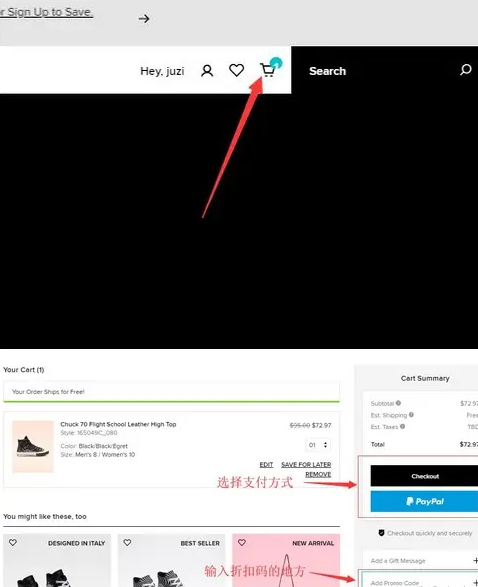
Task: Click the Est. Shipping info icon
Action: [411, 414]
